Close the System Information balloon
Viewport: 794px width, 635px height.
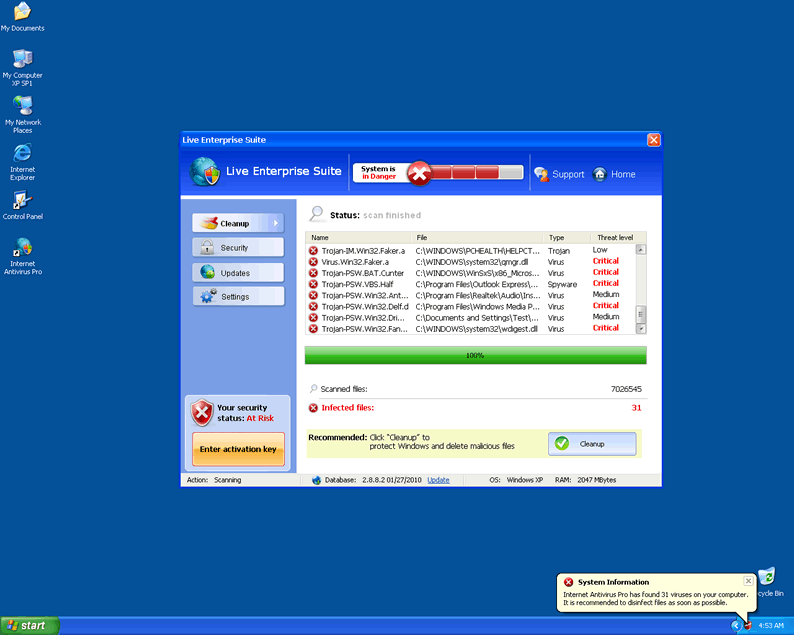[748, 581]
